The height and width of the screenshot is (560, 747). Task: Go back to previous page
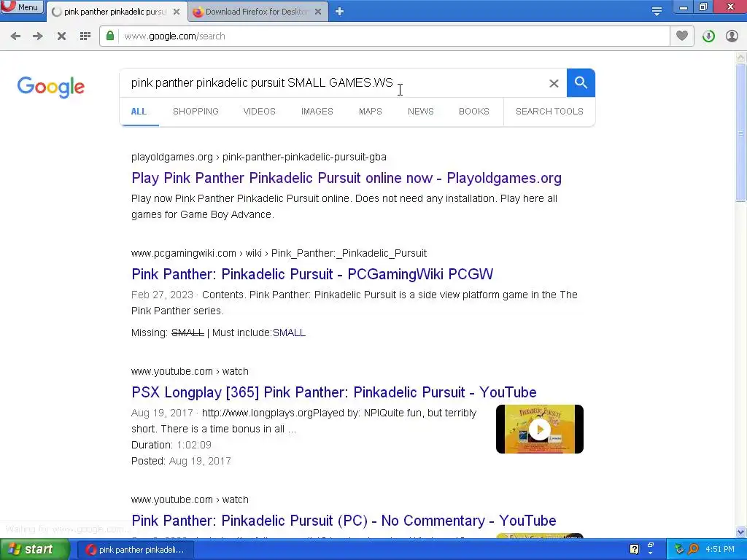tap(15, 36)
